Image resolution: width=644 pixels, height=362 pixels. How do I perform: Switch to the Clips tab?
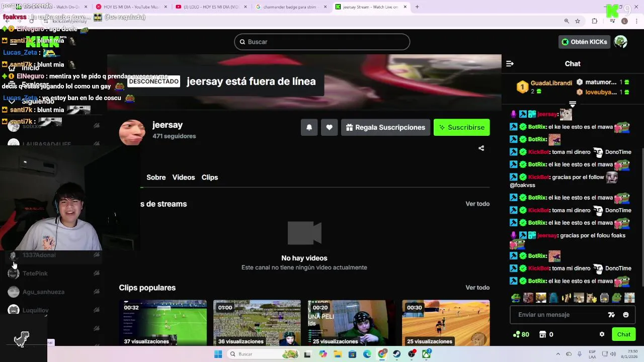[x=210, y=177]
